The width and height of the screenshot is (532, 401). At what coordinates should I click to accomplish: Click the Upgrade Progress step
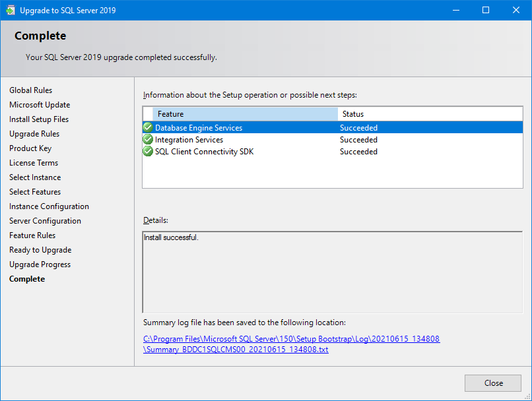pyautogui.click(x=40, y=264)
